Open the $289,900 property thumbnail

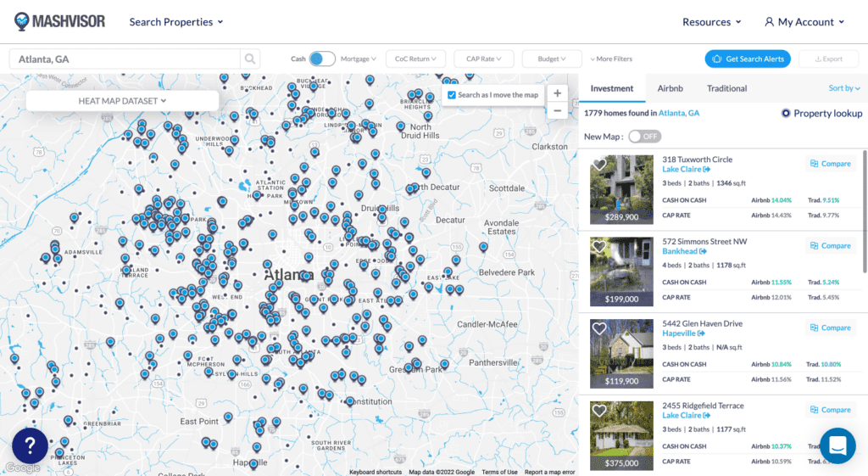coord(621,189)
